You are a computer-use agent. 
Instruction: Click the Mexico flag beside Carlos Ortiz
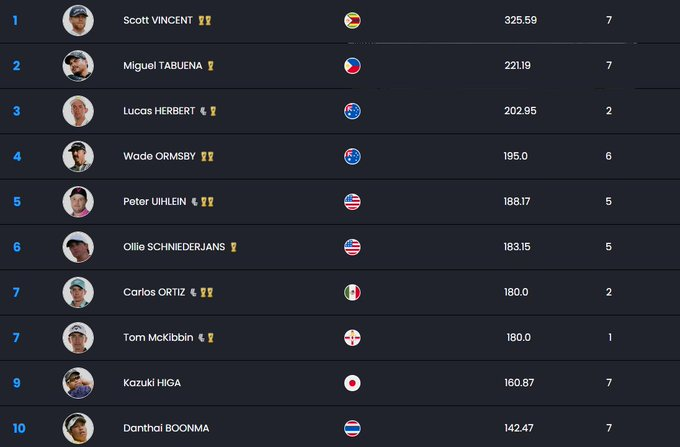[x=352, y=292]
